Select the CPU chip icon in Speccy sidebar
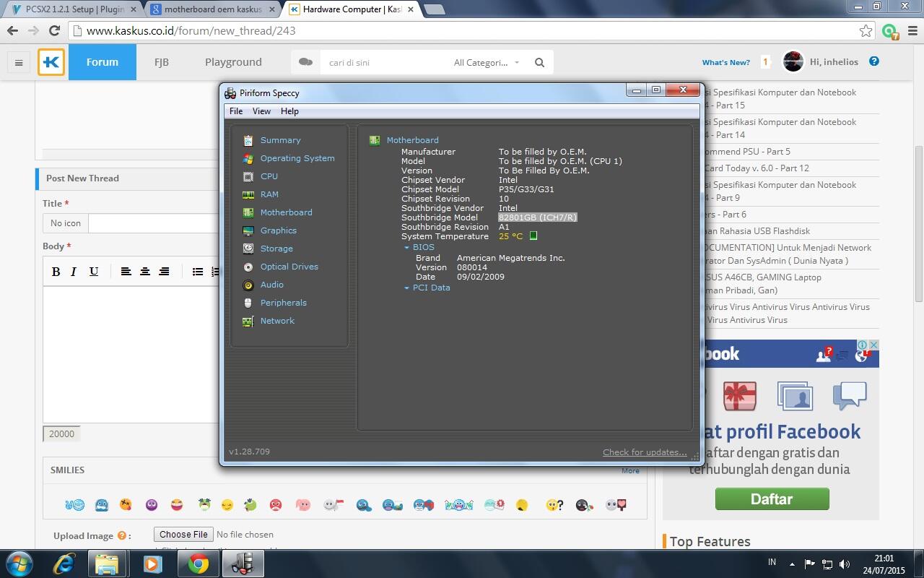 click(248, 176)
